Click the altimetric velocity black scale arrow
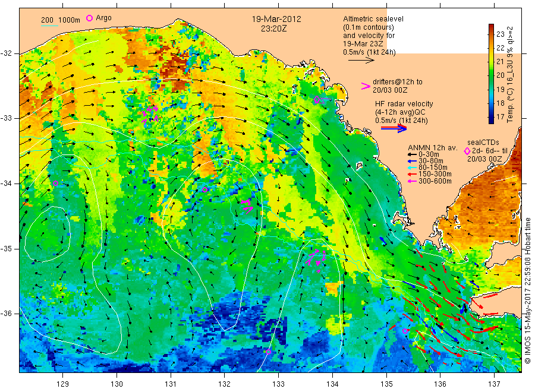Image resolution: width=535 pixels, height=392 pixels. click(x=361, y=61)
